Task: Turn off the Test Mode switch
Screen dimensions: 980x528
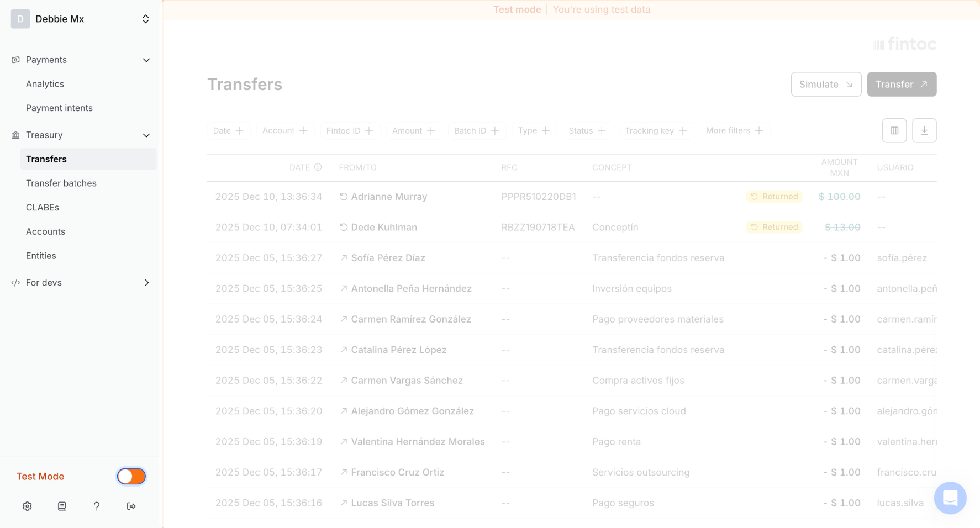Action: coord(131,476)
